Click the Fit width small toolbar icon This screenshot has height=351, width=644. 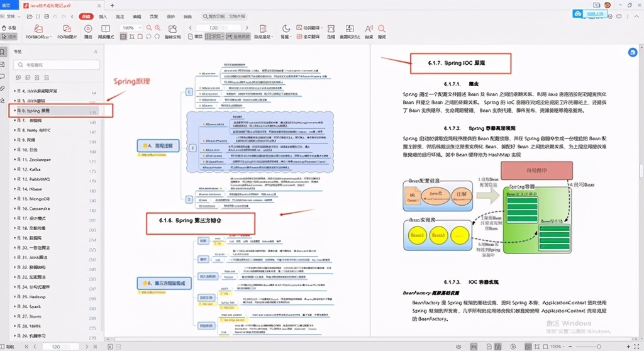[132, 36]
